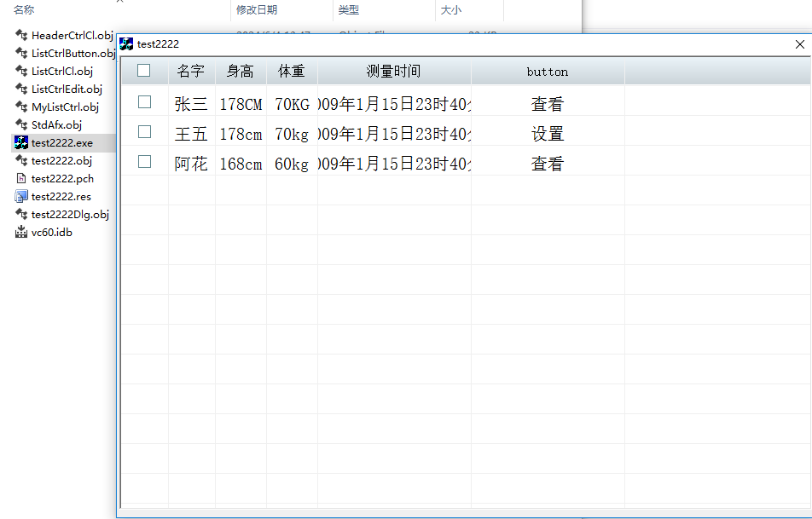This screenshot has width=812, height=519.
Task: Click the button column header
Action: click(x=548, y=71)
